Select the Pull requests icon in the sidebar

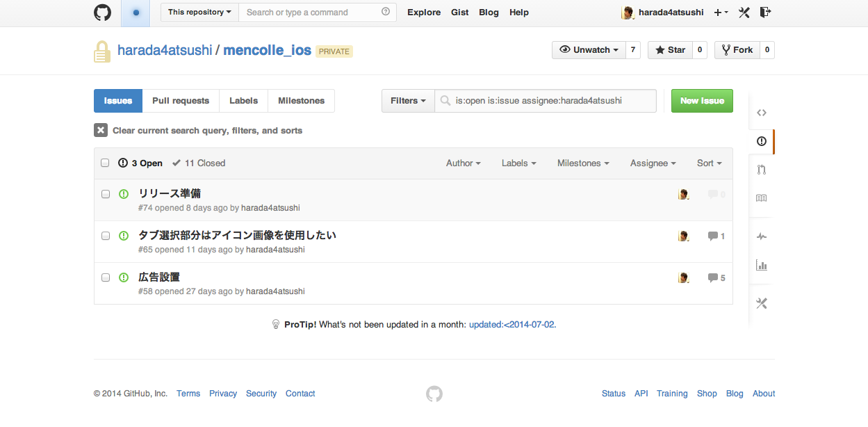click(761, 169)
